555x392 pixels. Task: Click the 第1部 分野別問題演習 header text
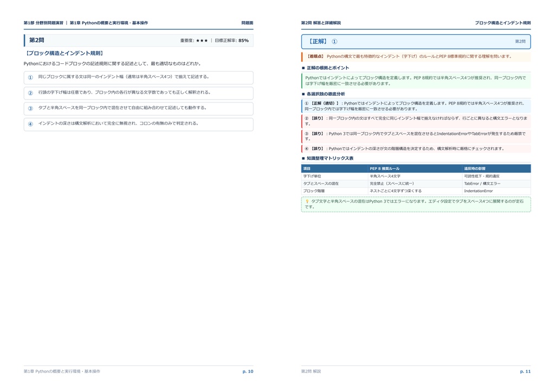pos(43,23)
